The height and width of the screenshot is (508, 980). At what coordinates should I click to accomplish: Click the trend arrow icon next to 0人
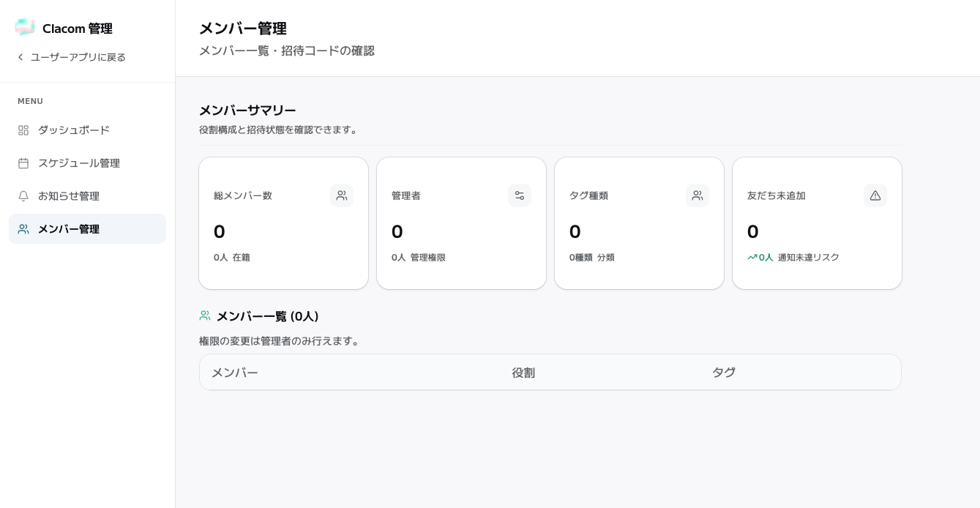(x=752, y=258)
